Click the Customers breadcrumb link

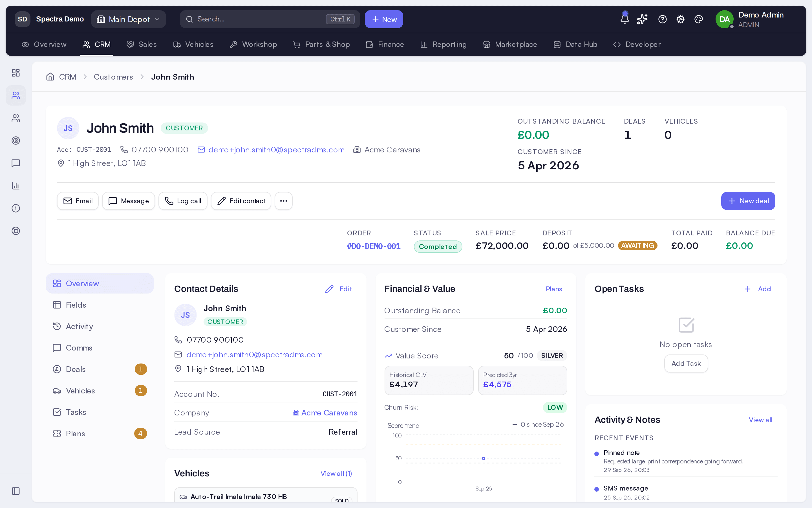click(x=113, y=77)
